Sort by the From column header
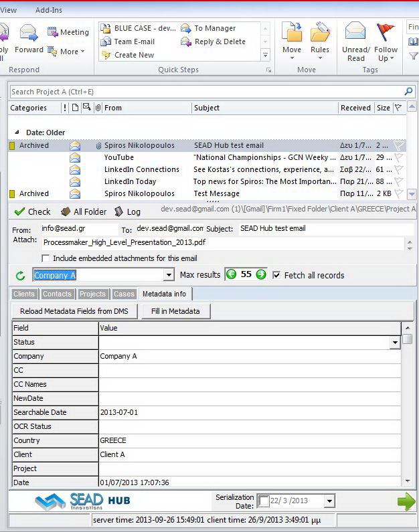This screenshot has height=532, width=419. pos(113,108)
